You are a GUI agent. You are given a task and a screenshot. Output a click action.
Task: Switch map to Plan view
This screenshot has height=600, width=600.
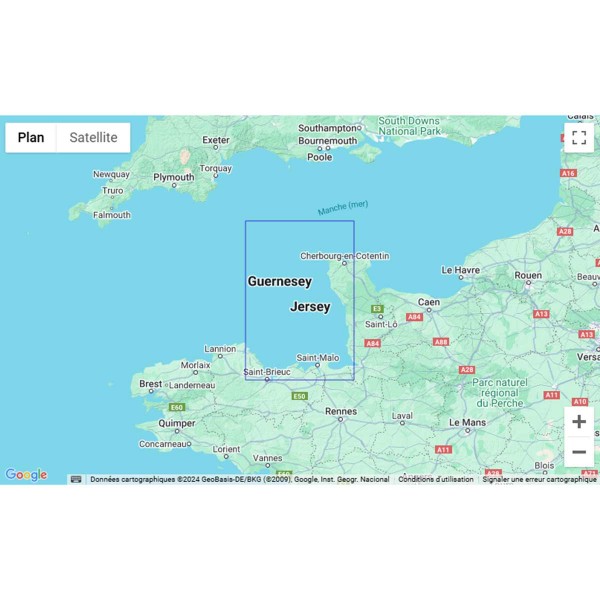(31, 137)
